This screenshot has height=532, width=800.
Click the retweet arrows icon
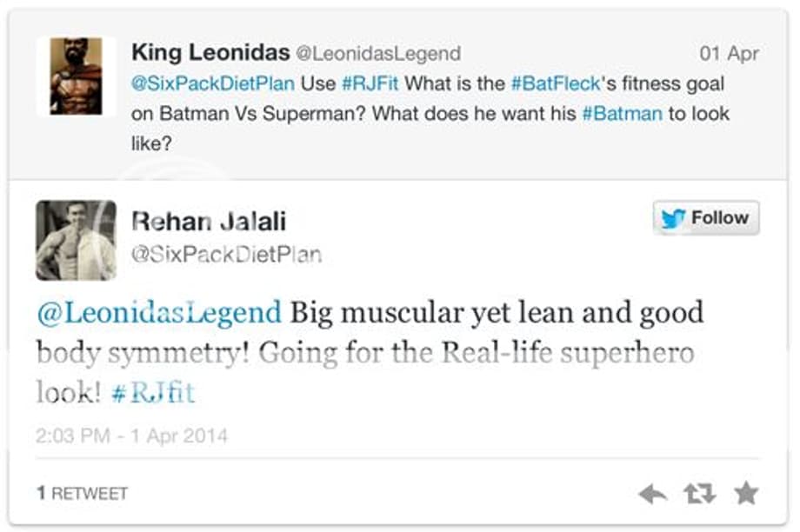pos(698,495)
